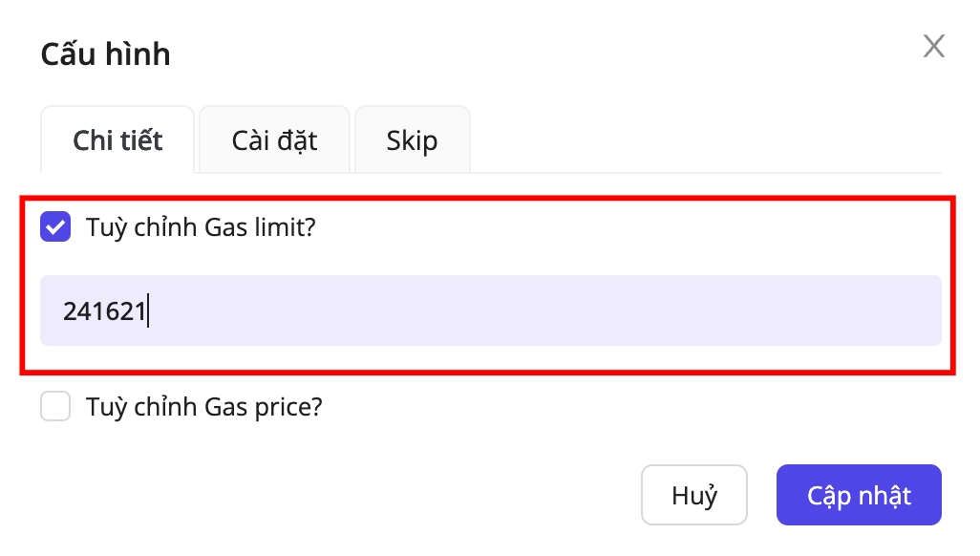Tick the empty box beside Gas price
The height and width of the screenshot is (556, 980).
pyautogui.click(x=55, y=408)
